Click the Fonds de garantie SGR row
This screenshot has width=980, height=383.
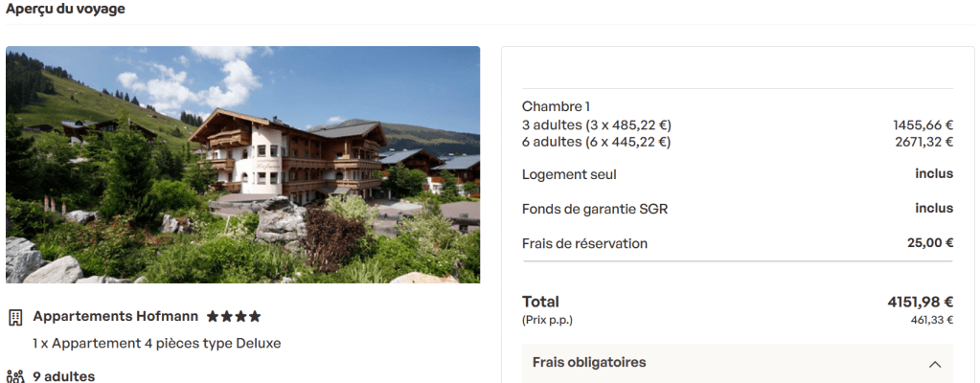point(738,209)
